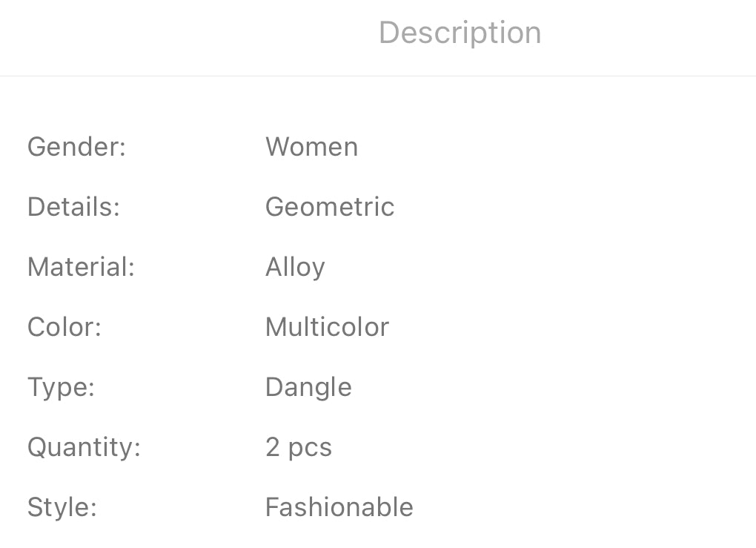
Task: Click the Fashionable style value
Action: [x=339, y=507]
